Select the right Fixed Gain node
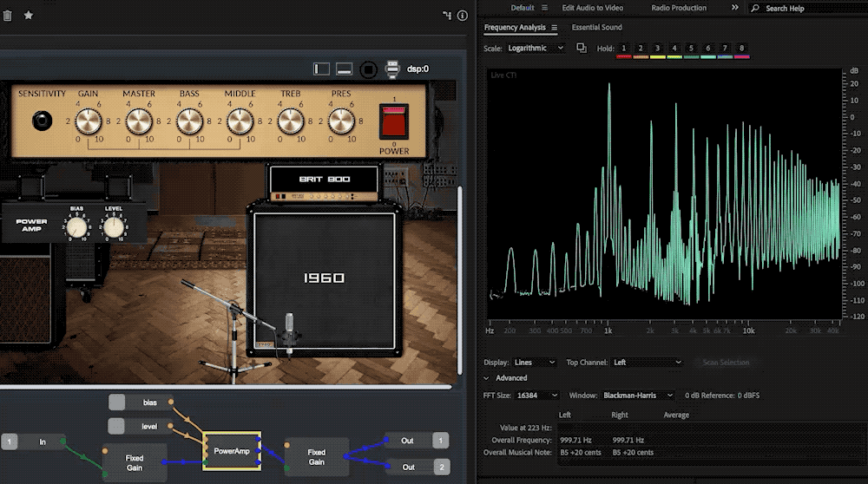 [317, 457]
